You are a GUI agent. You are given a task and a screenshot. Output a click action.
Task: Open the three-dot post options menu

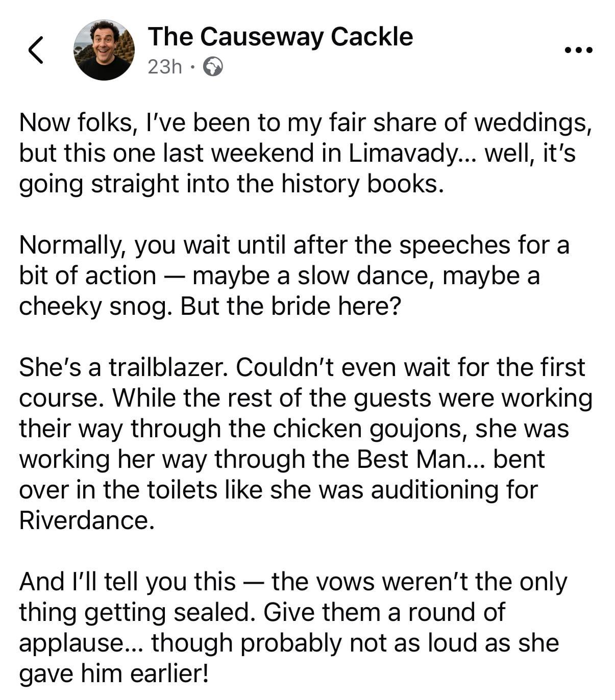[578, 50]
